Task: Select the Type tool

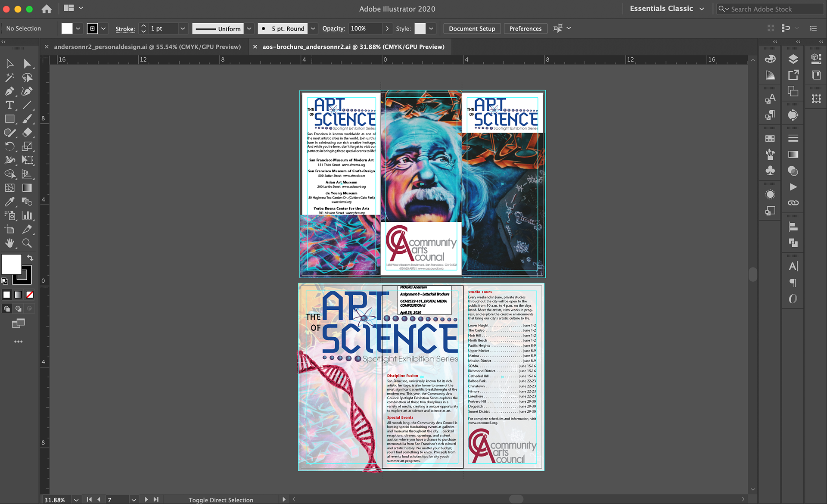Action: 9,105
